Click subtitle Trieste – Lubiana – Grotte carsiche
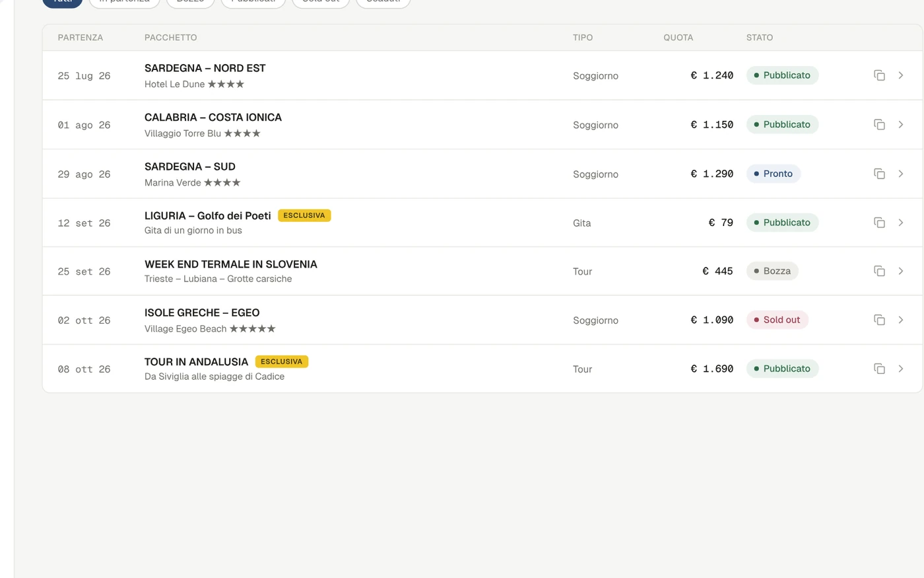This screenshot has height=578, width=924. click(218, 279)
